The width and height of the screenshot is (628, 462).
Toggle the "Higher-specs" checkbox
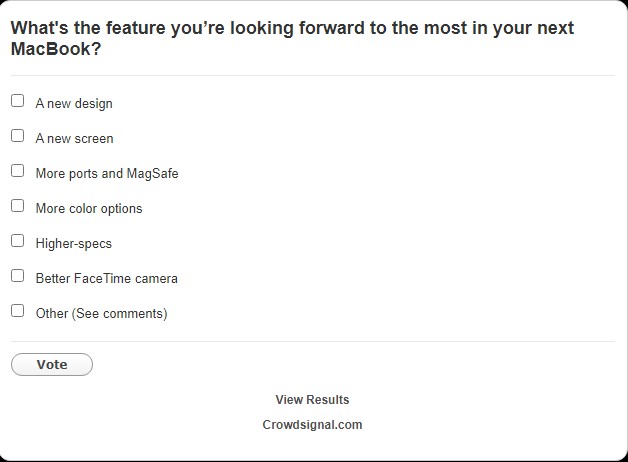(17, 241)
